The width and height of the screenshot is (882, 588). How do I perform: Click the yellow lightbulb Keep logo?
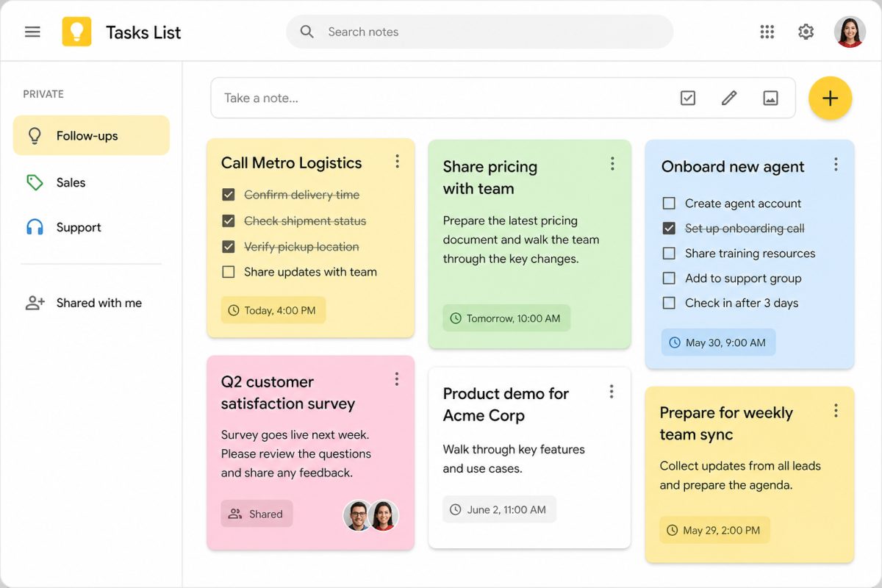point(76,32)
